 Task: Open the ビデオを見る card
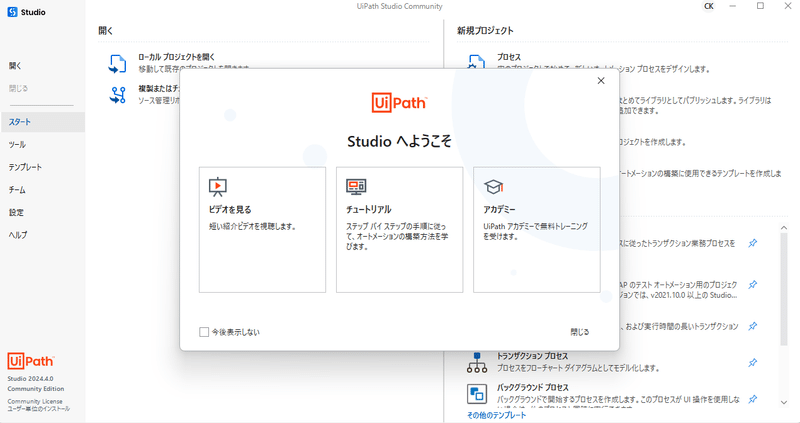click(x=262, y=230)
